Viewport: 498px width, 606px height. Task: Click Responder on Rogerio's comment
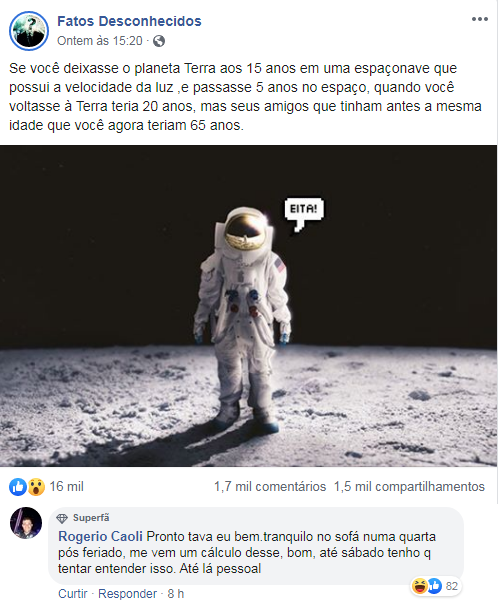127,594
